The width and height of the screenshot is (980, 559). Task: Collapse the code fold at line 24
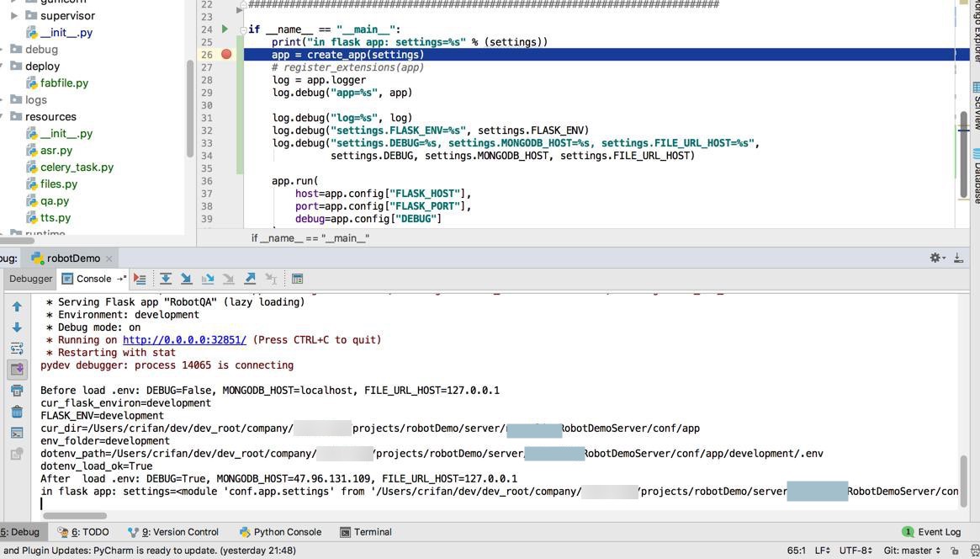tap(242, 29)
